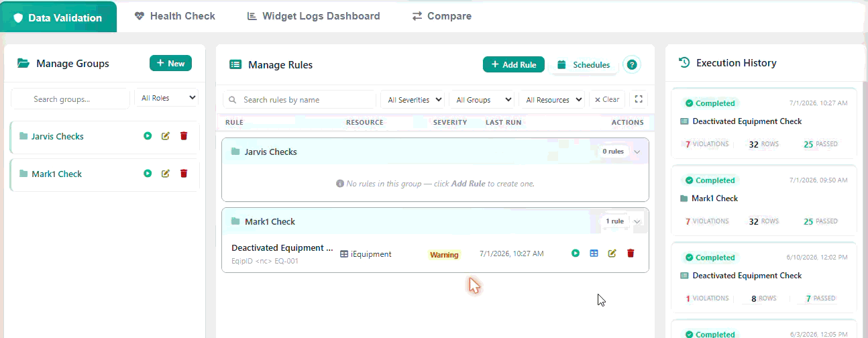Open the help question mark icon

click(x=632, y=64)
